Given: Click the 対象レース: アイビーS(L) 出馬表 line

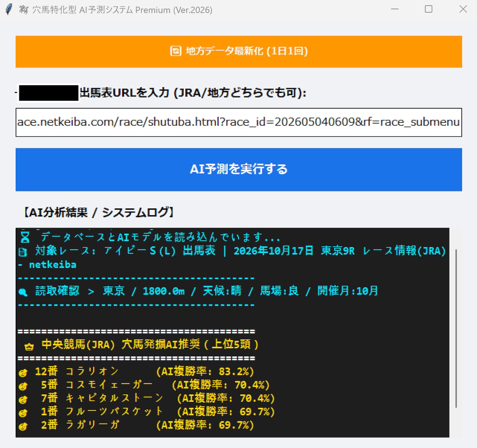Looking at the screenshot, I should (233, 251).
